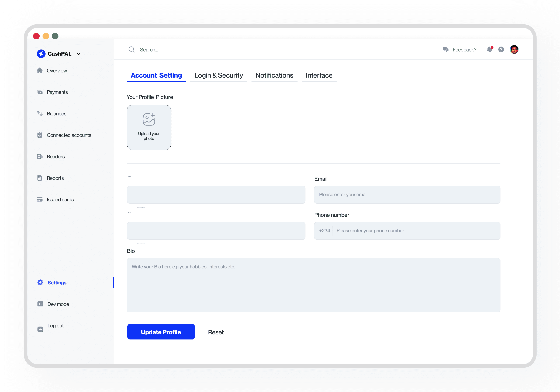Screen dimensions: 560x392
Task: Click the Connected accounts clipboard icon
Action: tap(40, 135)
